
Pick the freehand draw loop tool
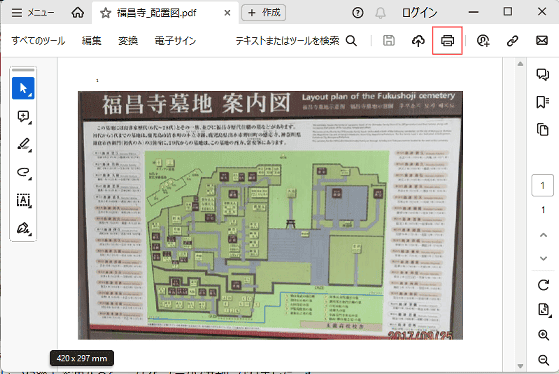click(23, 173)
